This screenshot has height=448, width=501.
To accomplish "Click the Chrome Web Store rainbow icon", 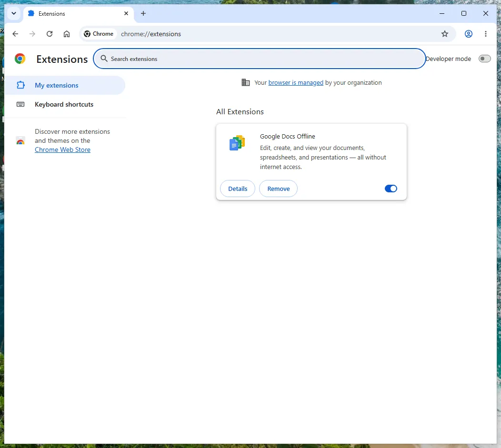I will tap(20, 141).
